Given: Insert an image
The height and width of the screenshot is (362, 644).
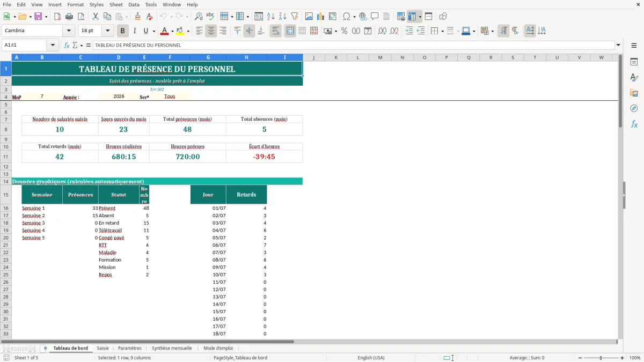Looking at the screenshot, I should 309,17.
